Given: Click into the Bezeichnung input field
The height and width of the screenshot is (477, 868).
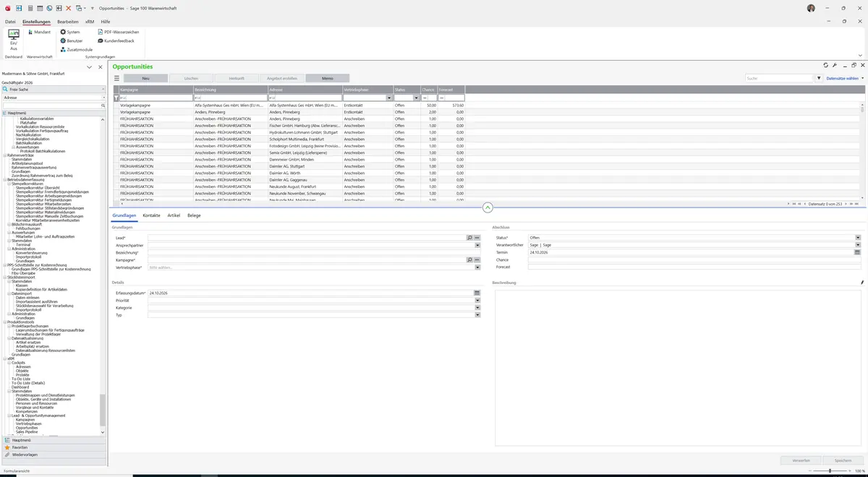Looking at the screenshot, I should point(314,252).
